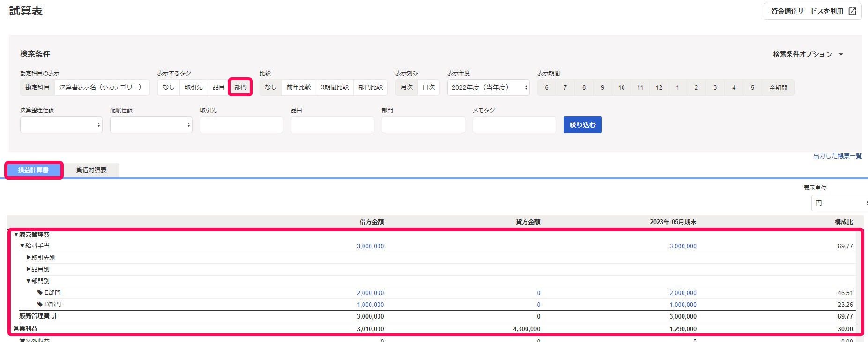Set the display interval to 月次
The width and height of the screenshot is (868, 342).
pyautogui.click(x=407, y=87)
